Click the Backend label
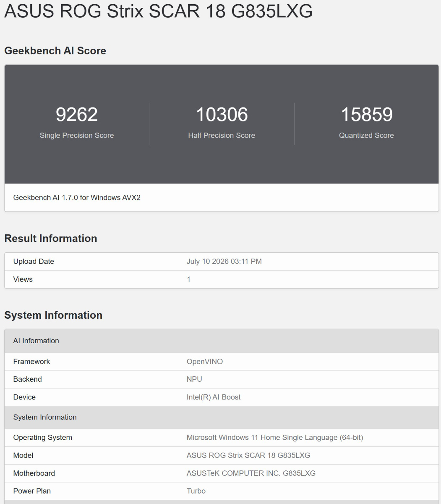 [27, 379]
